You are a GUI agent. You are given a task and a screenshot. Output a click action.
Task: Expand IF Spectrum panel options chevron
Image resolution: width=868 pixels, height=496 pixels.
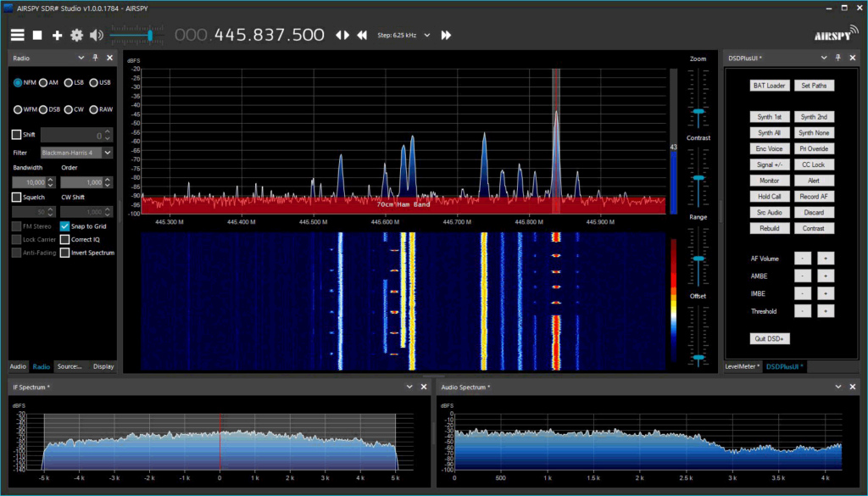click(x=409, y=387)
